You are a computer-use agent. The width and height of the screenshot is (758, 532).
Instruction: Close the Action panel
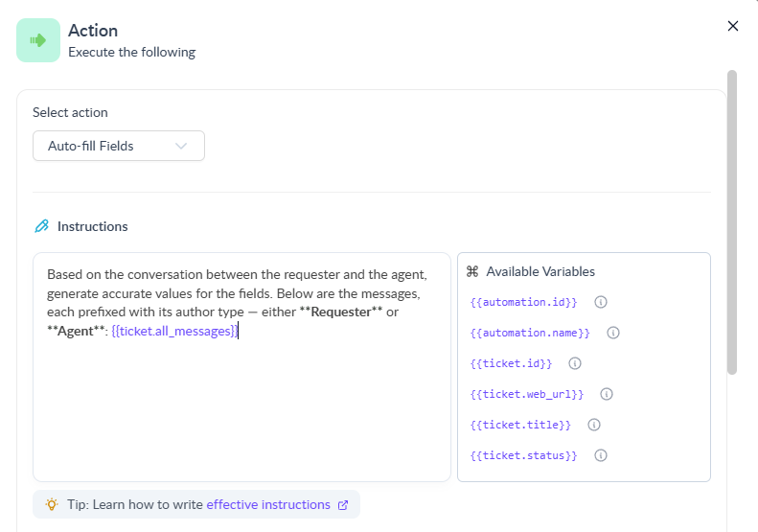coord(733,26)
